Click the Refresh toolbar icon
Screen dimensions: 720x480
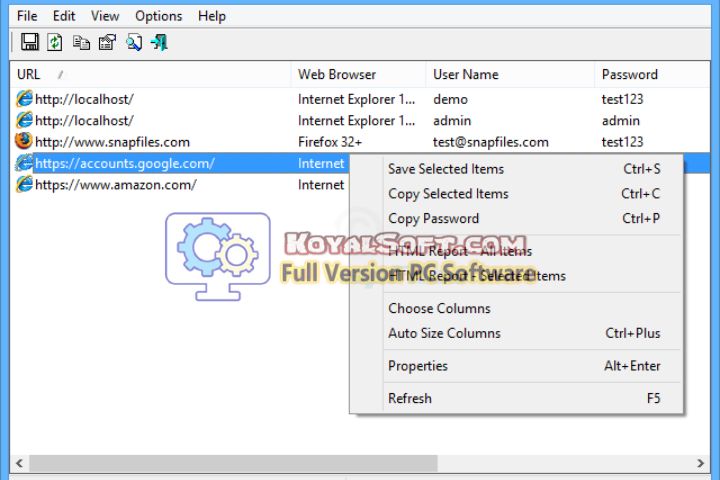click(x=55, y=42)
